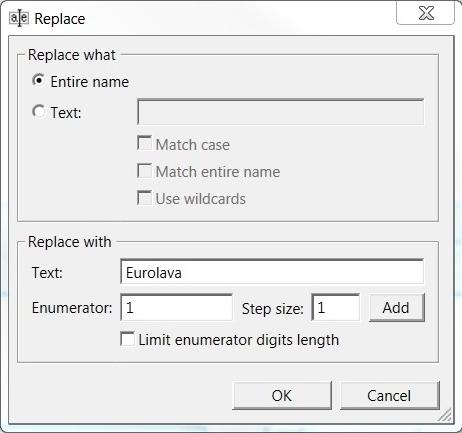The width and height of the screenshot is (462, 433).
Task: Click the Replace with group heading
Action: coord(70,242)
